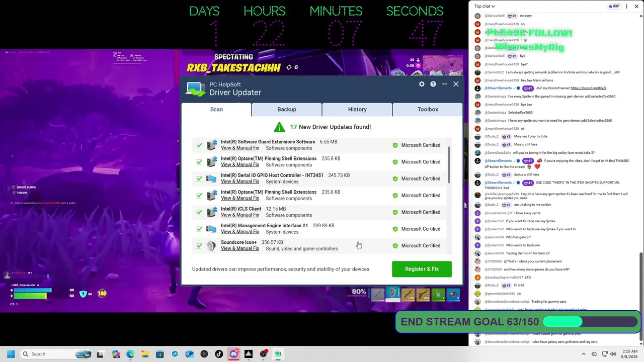View & Manual Fix for Serial IO GPIO

240,182
